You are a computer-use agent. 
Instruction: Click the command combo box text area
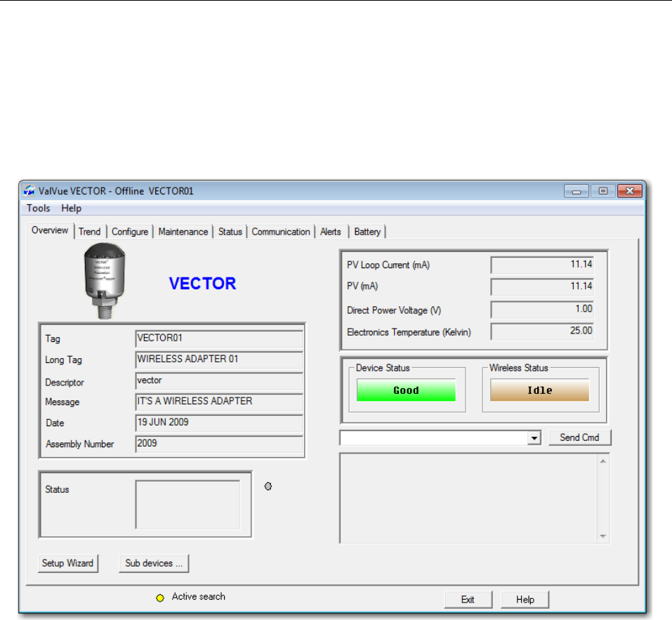(x=434, y=438)
